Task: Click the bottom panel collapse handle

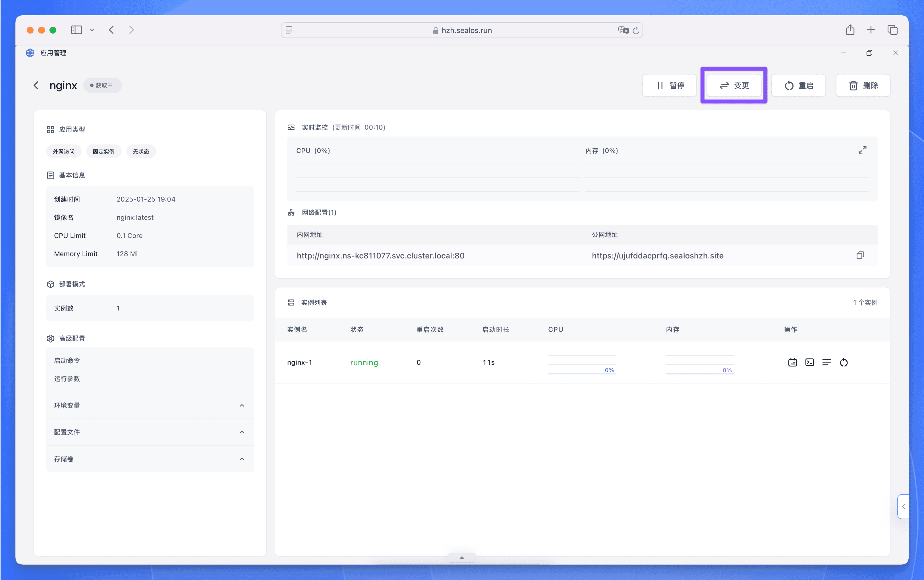Action: point(462,558)
